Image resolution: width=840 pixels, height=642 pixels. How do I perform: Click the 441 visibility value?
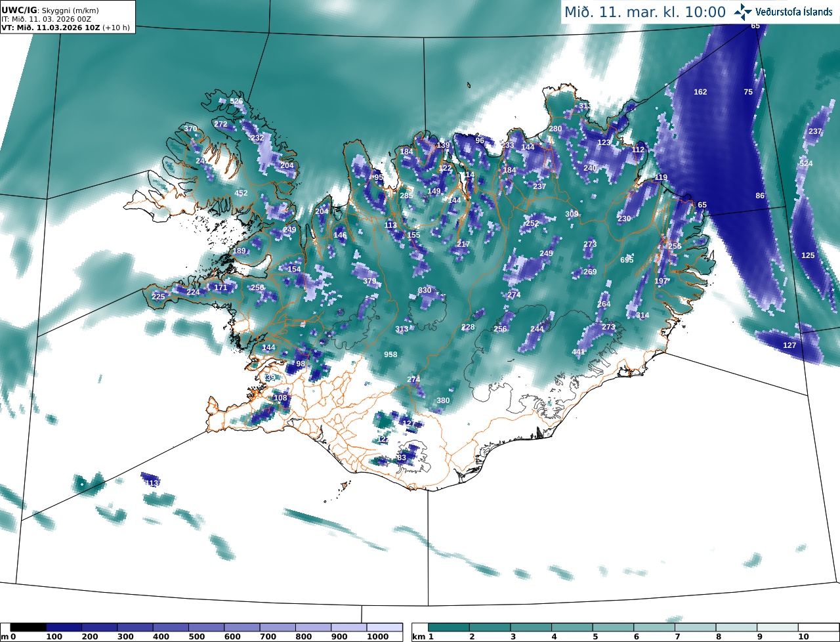coord(578,353)
